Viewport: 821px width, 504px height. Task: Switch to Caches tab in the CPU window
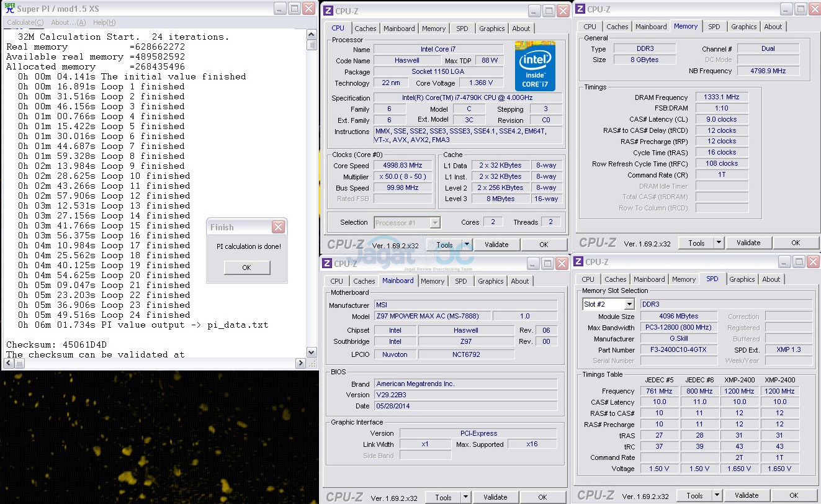[x=366, y=29]
